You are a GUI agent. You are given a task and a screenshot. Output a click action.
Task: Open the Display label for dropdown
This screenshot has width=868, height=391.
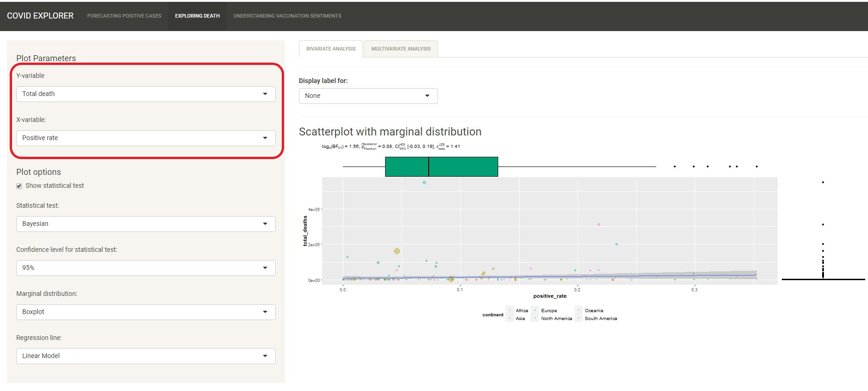(x=368, y=96)
